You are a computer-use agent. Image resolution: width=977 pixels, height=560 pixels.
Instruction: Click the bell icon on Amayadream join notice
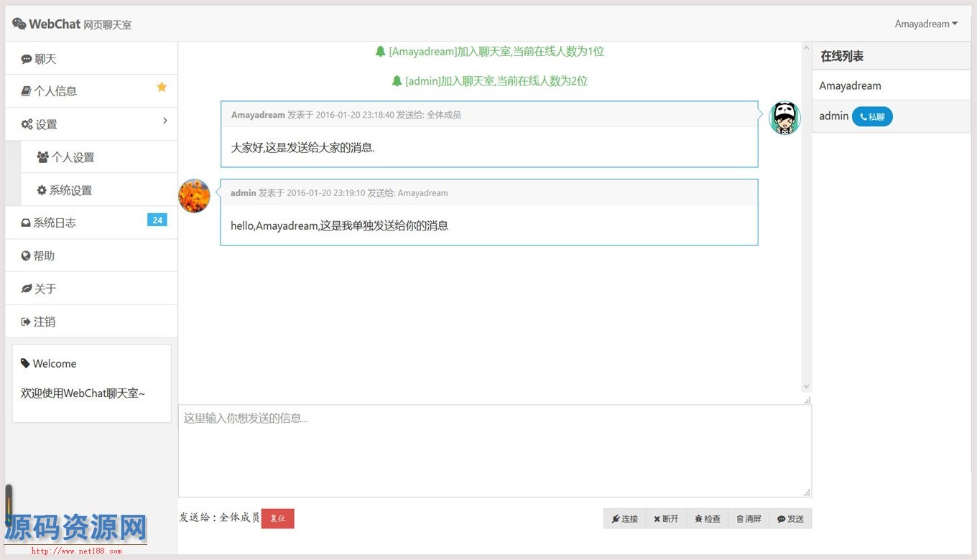click(381, 51)
